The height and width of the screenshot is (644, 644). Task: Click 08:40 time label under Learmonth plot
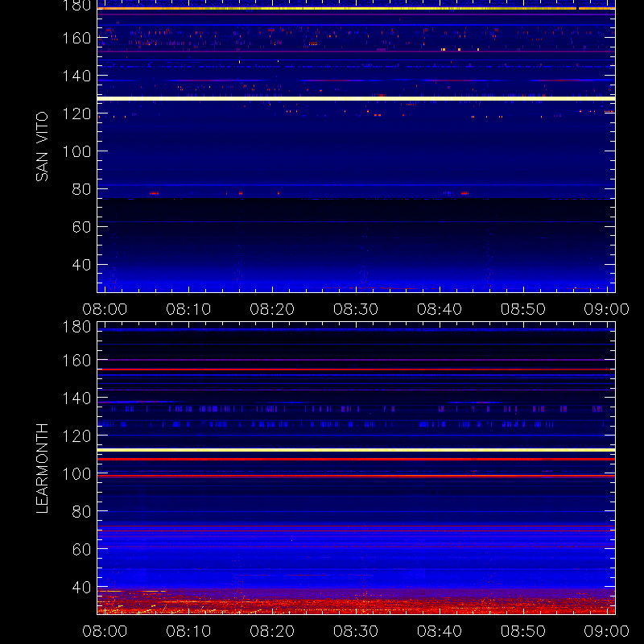(440, 631)
